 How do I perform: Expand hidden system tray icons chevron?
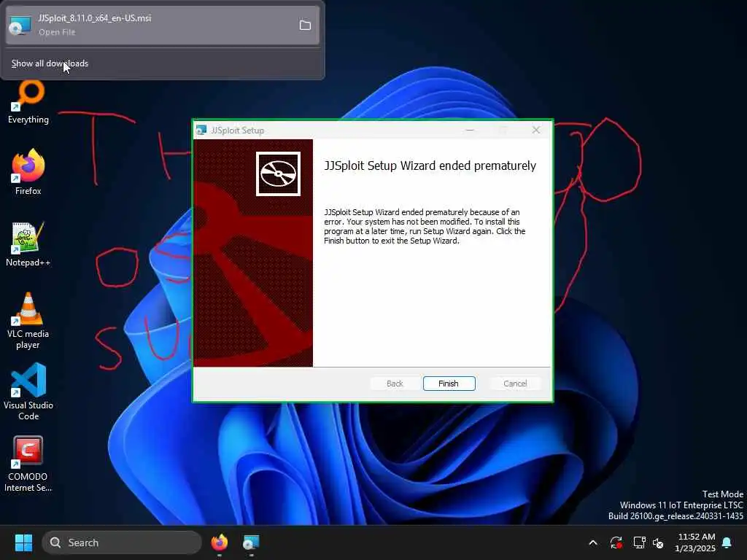coord(593,542)
